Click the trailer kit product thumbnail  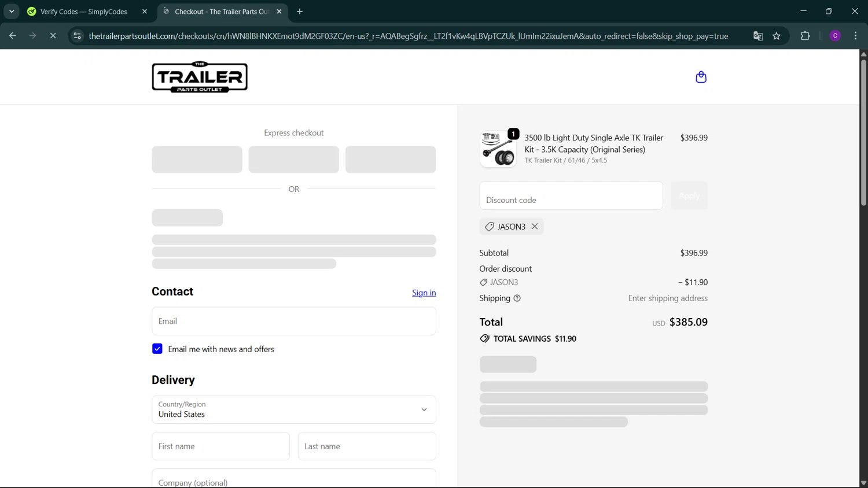click(x=498, y=149)
